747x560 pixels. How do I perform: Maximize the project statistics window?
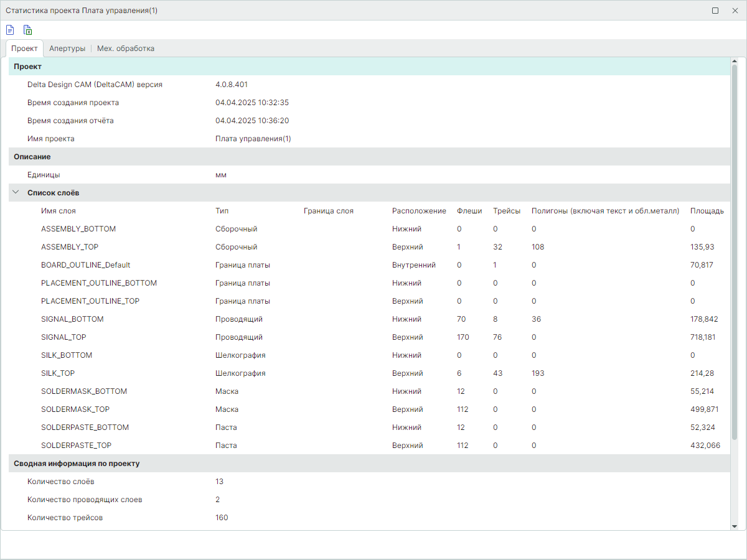(715, 11)
